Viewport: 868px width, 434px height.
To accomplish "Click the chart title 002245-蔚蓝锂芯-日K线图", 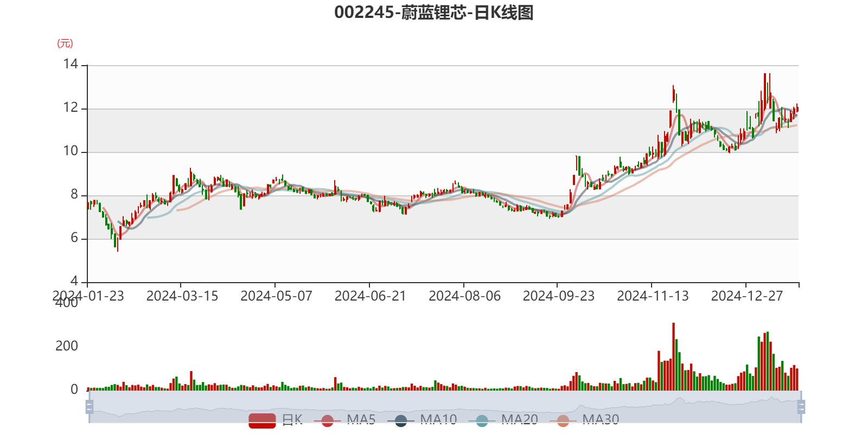I will [434, 12].
